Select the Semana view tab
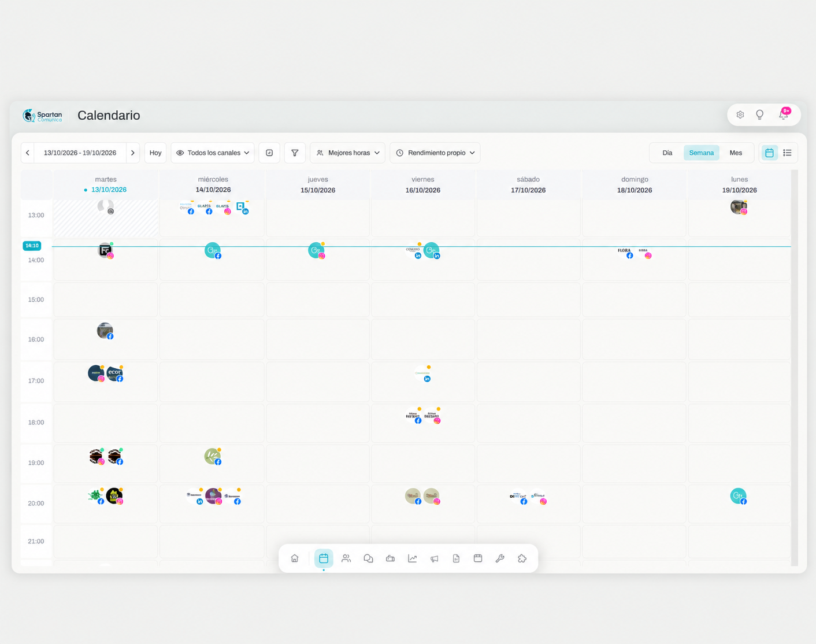Viewport: 816px width, 644px height. tap(702, 153)
